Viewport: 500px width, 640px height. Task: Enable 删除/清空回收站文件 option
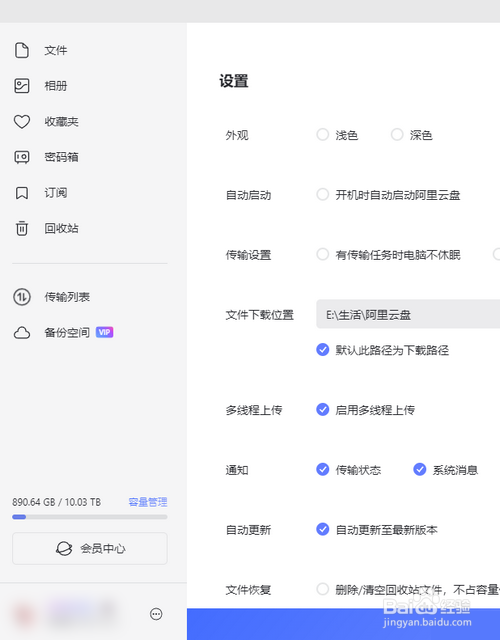322,589
